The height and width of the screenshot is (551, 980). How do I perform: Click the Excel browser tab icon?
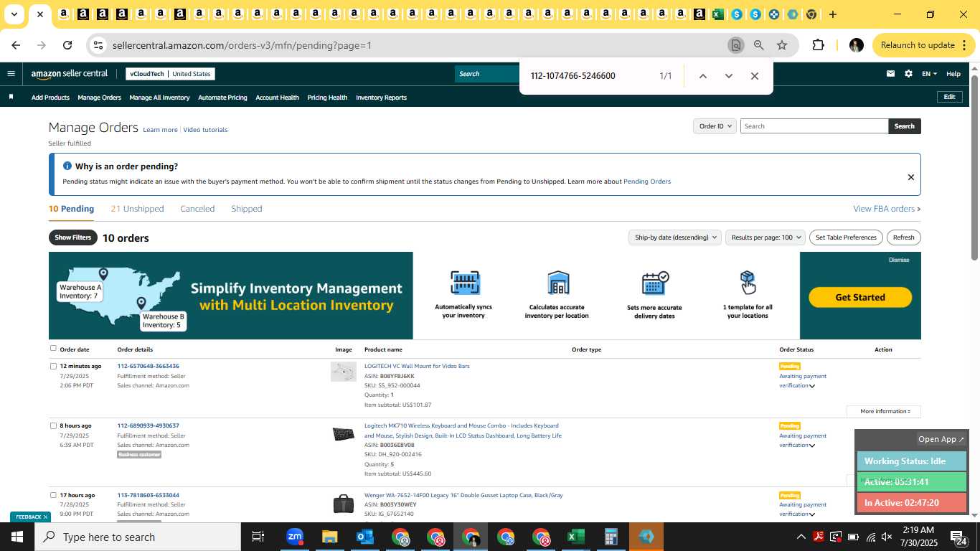point(717,14)
